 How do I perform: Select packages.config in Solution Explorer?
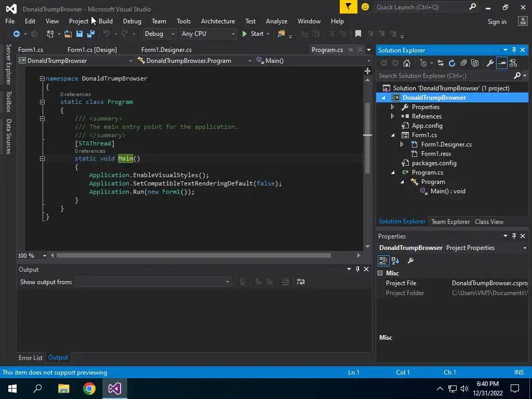point(434,163)
